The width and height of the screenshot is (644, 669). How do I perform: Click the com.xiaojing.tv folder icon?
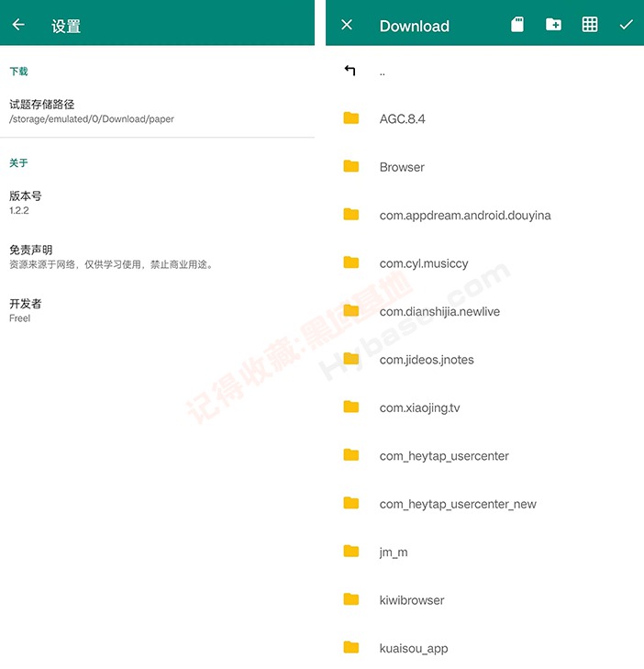[351, 407]
